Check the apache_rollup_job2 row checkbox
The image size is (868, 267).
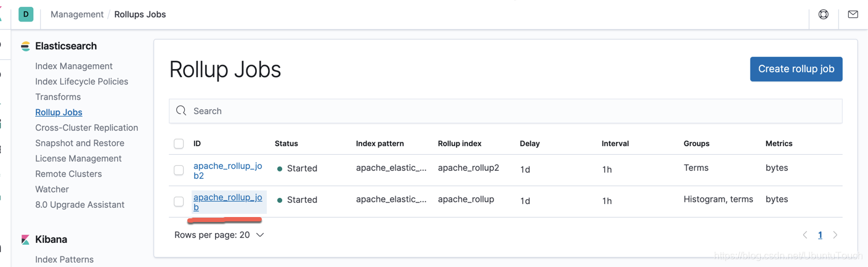(x=179, y=170)
